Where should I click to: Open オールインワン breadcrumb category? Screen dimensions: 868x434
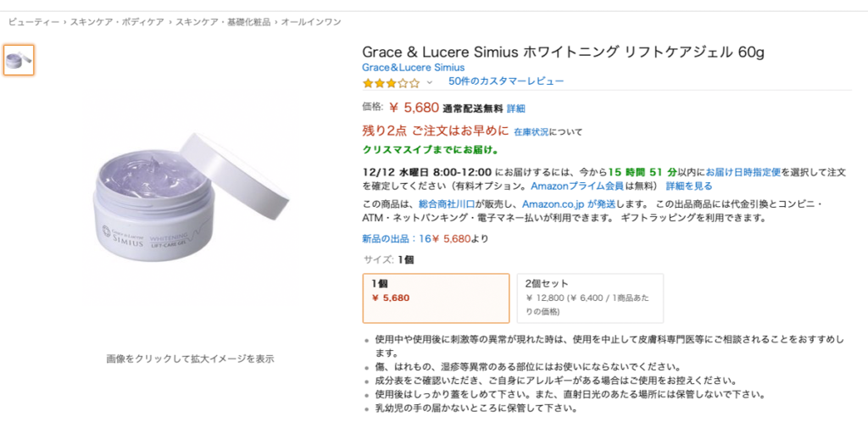click(x=311, y=21)
